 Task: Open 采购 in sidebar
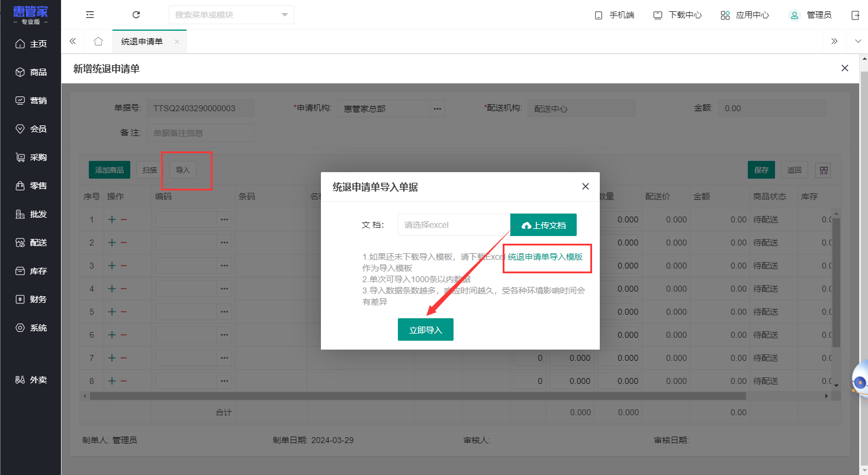pyautogui.click(x=31, y=157)
